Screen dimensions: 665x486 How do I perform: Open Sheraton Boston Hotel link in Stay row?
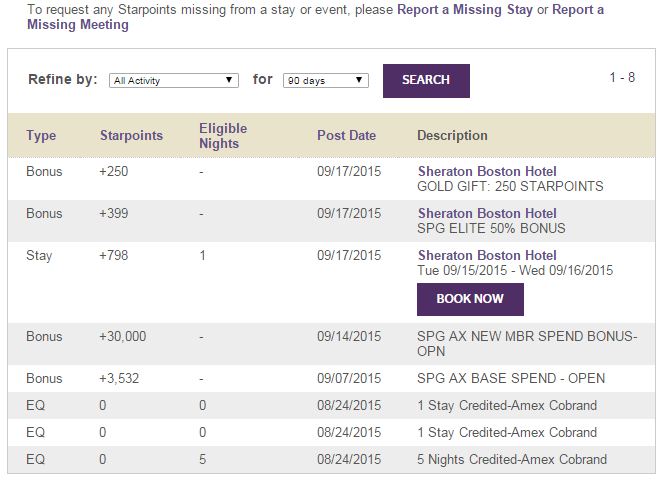point(487,255)
